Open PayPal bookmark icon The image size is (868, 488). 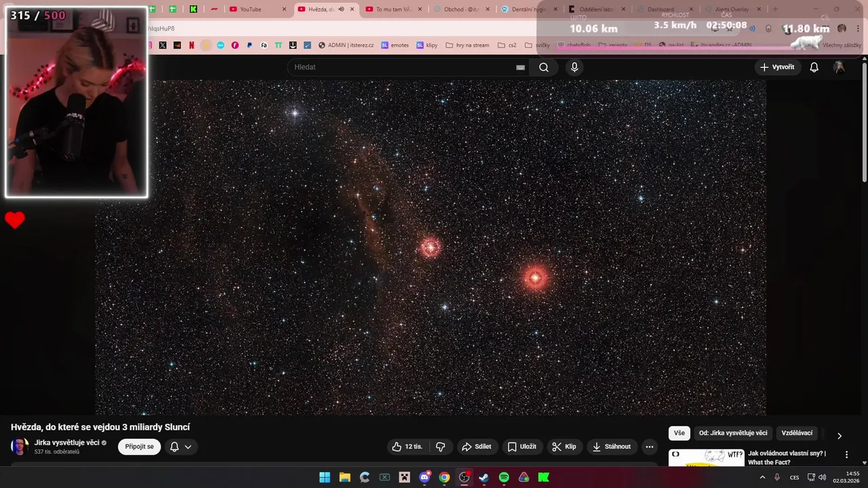250,45
